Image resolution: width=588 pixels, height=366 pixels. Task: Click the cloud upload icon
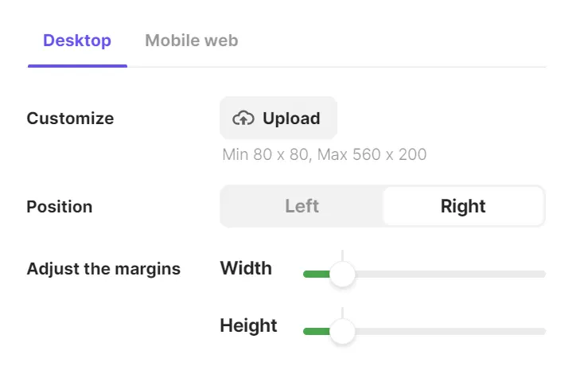[243, 119]
